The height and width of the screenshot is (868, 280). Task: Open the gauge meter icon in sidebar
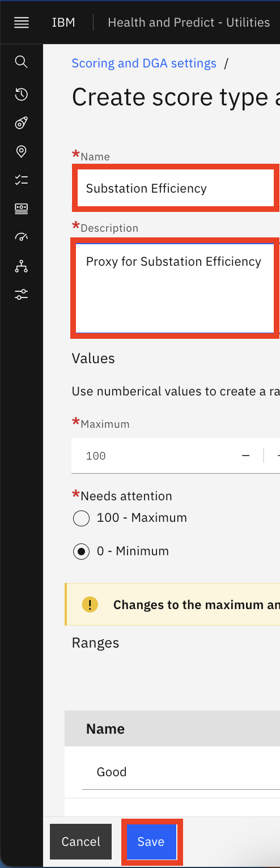coord(22,237)
